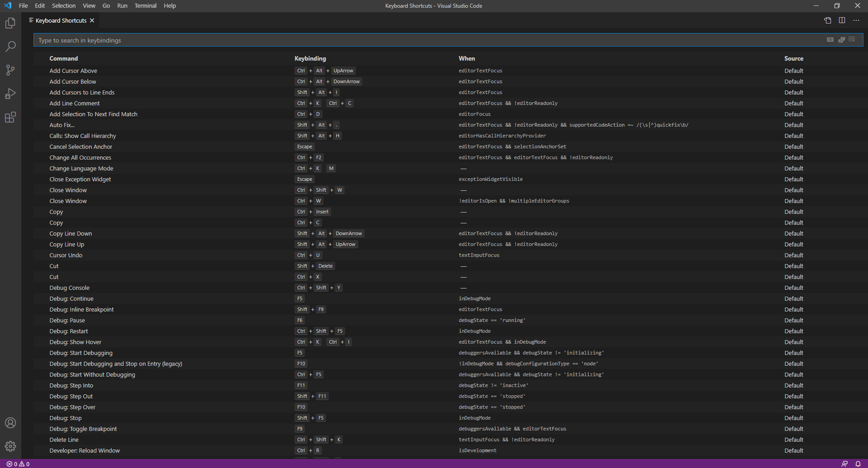Viewport: 868px width, 468px height.
Task: Click the Ctrl+C keybinding for Copy
Action: [309, 223]
